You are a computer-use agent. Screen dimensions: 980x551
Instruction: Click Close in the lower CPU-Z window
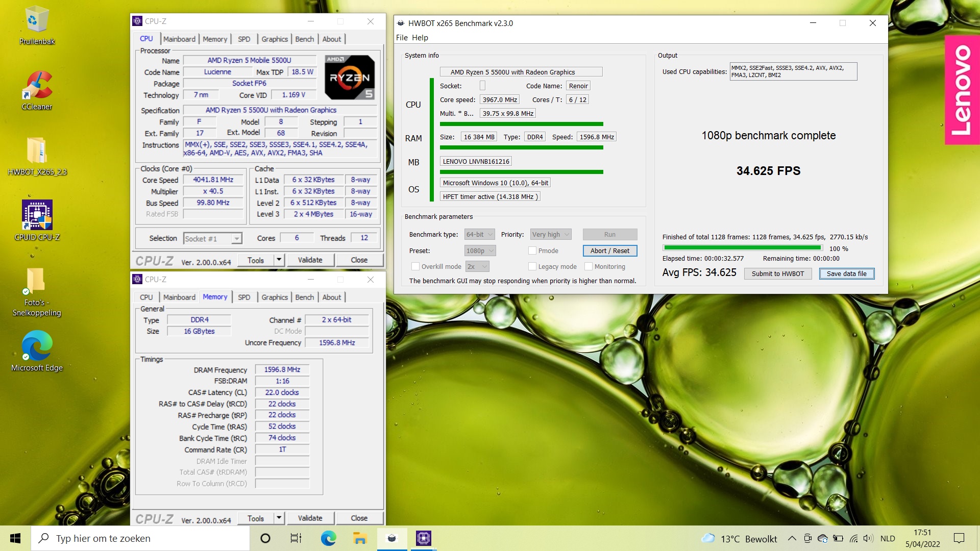[x=359, y=518]
